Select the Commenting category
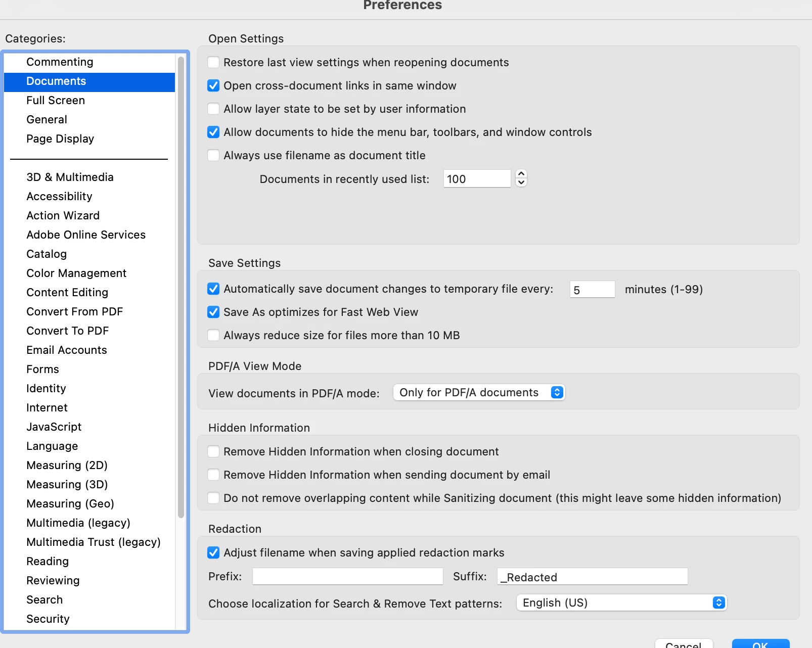 [89, 62]
